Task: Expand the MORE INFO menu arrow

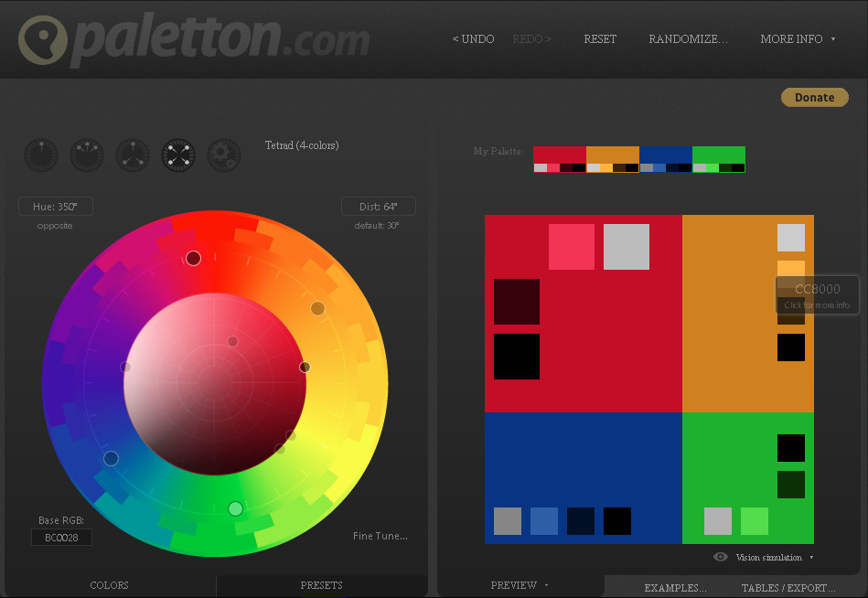Action: coord(833,38)
